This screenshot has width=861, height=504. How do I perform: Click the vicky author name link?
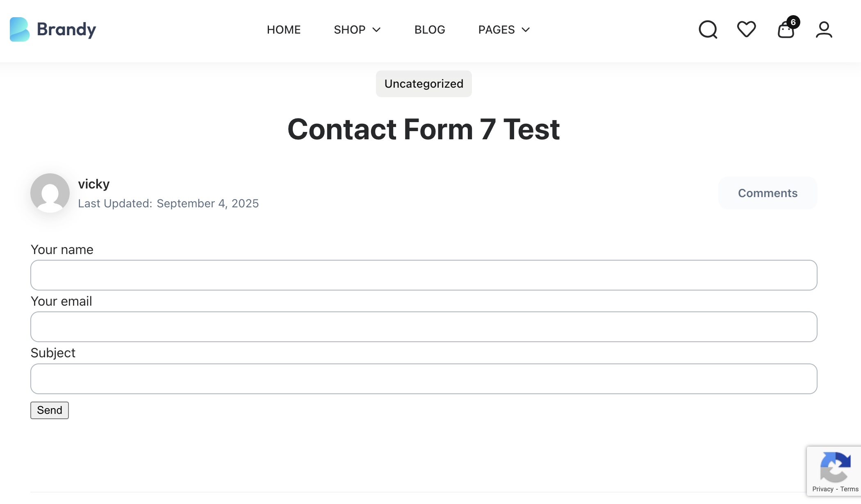click(x=94, y=184)
